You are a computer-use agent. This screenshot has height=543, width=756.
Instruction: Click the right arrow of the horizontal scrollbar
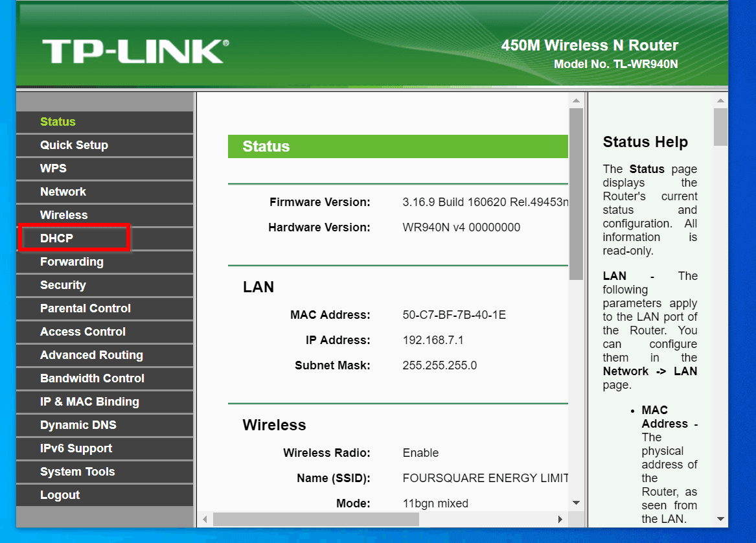560,519
